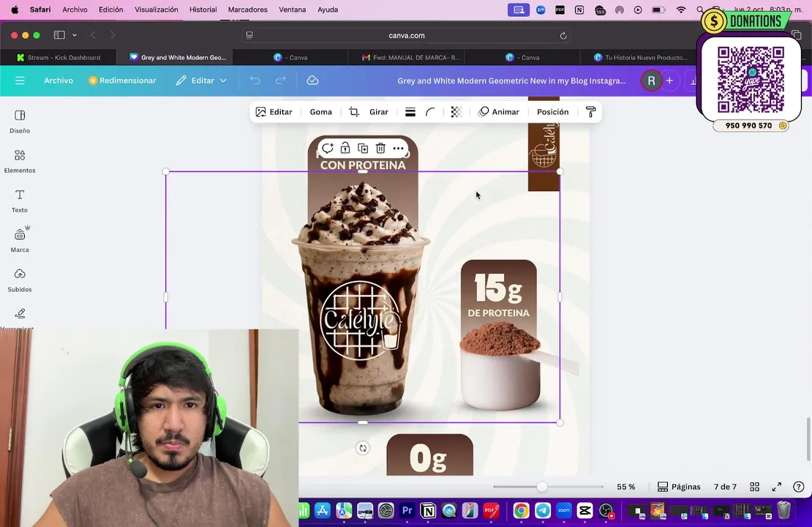The width and height of the screenshot is (812, 527).
Task: Open the Diseño panel
Action: (x=20, y=122)
